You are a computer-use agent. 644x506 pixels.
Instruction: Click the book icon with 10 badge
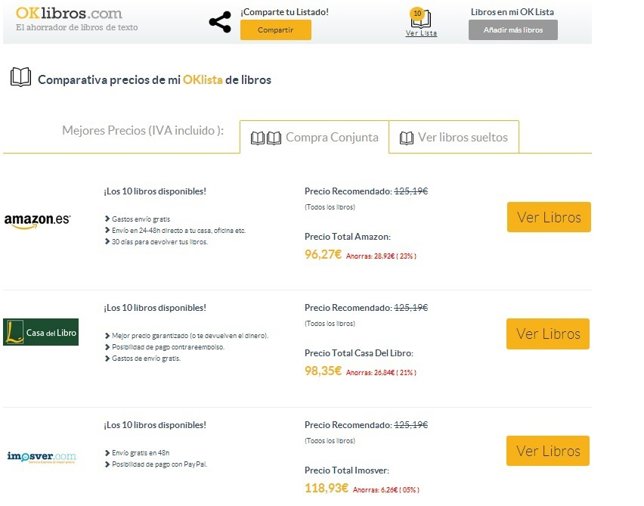click(x=421, y=18)
